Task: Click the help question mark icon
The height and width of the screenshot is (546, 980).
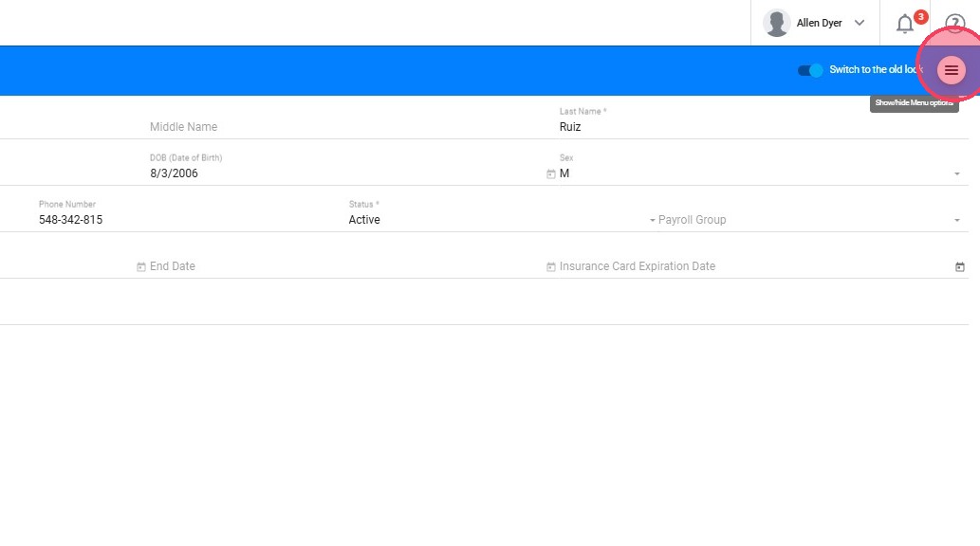Action: 954,24
